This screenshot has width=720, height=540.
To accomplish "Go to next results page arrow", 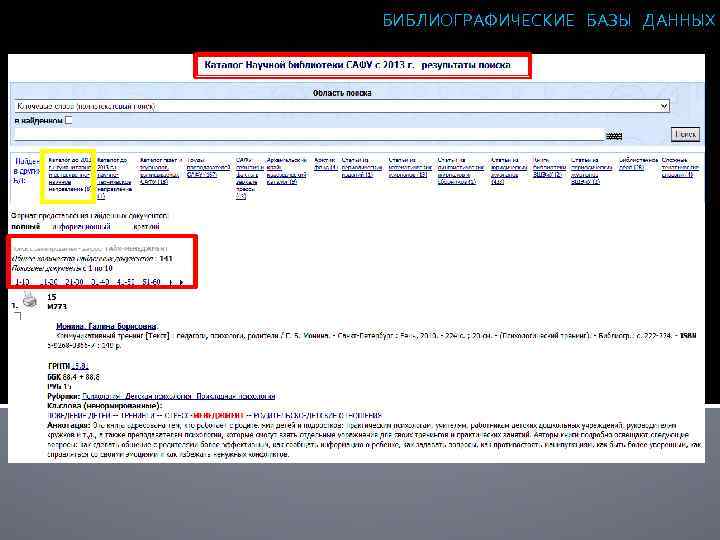I will click(x=171, y=282).
